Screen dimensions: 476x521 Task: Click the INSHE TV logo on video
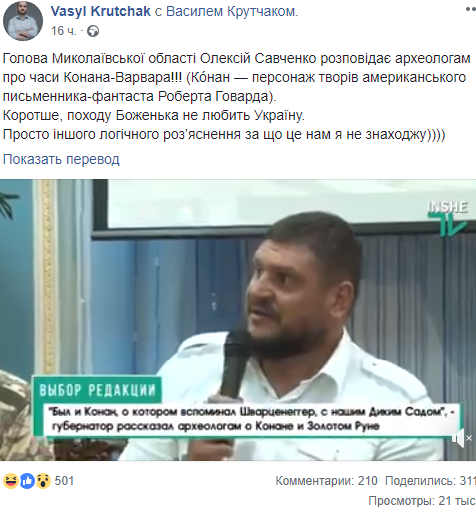click(x=448, y=218)
